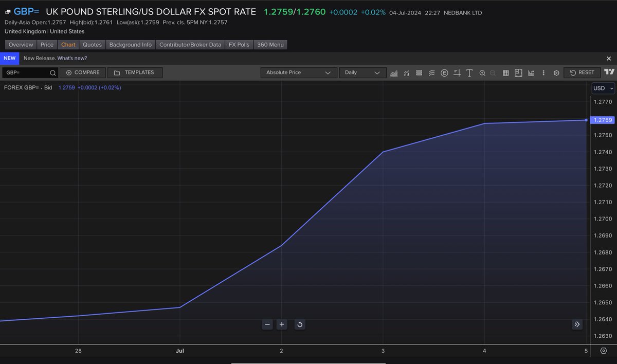Switch to the Overview tab
This screenshot has width=617, height=364.
click(x=21, y=45)
